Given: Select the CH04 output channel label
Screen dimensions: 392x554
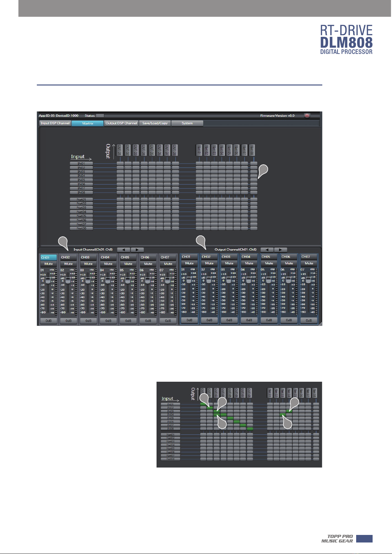Looking at the screenshot, I should (x=249, y=257).
